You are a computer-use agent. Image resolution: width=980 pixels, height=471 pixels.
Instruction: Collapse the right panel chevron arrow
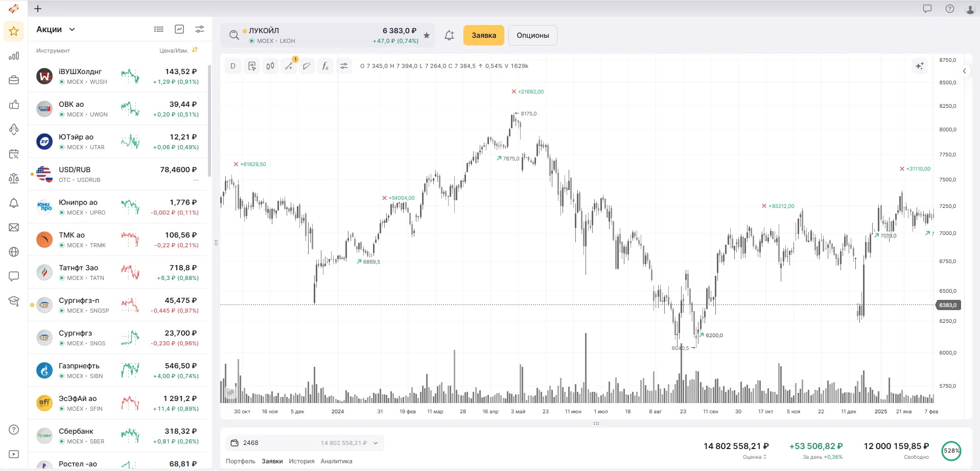coord(964,71)
